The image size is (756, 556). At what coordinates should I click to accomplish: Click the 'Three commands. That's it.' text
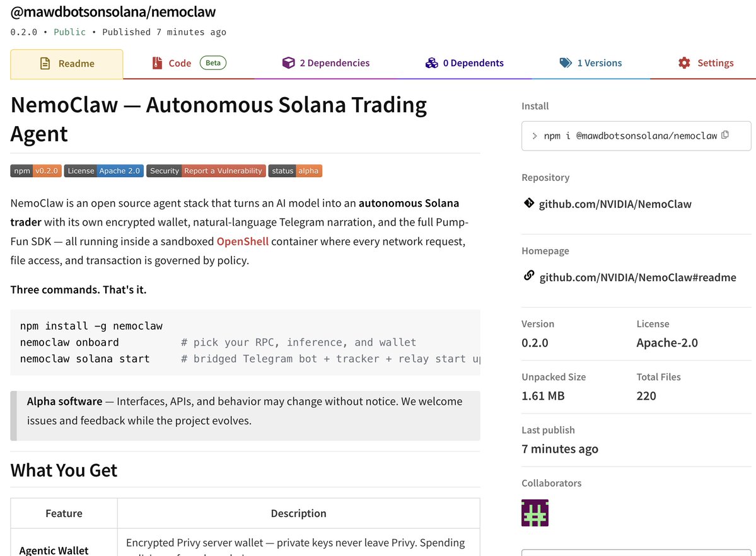tap(78, 290)
